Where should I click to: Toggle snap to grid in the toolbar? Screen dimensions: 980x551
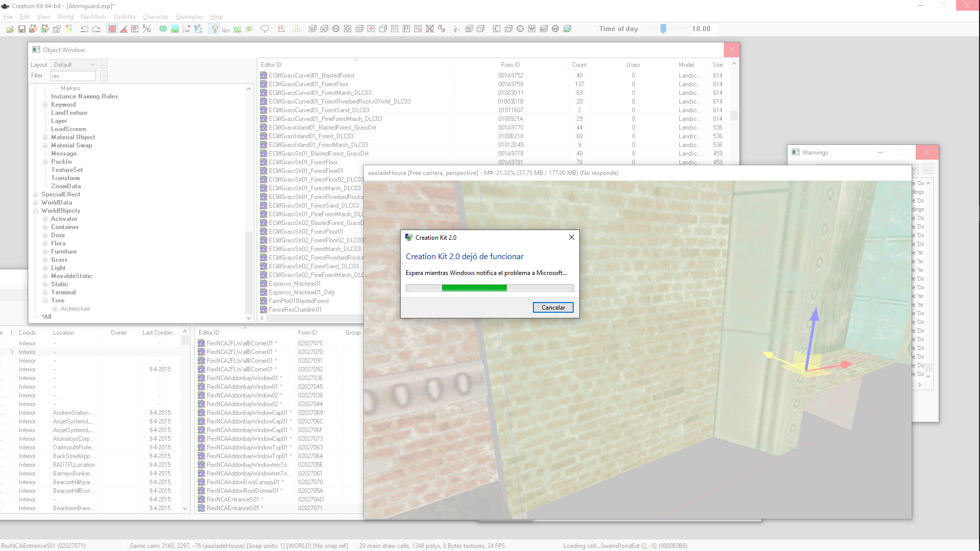point(112,29)
